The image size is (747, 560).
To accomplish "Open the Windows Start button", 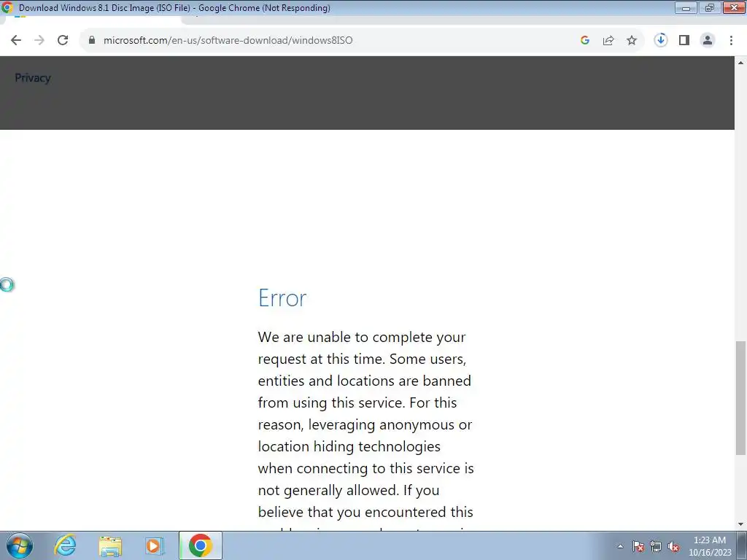I will coord(20,545).
